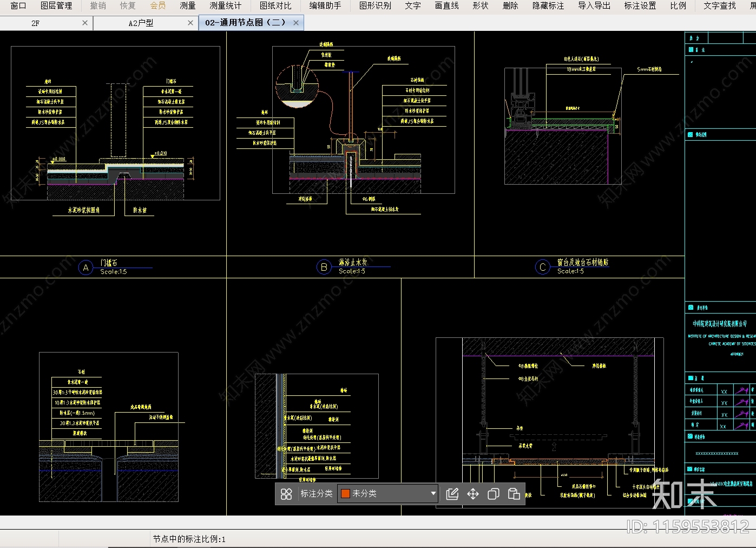Open 图形识别 shape recognition
The width and height of the screenshot is (756, 548).
pyautogui.click(x=375, y=5)
